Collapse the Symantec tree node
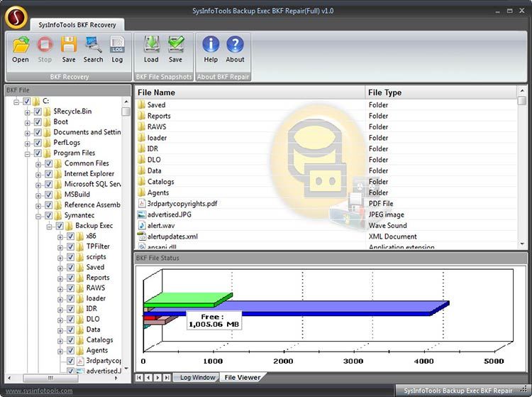Viewport: 532px width, 397px height. (x=38, y=216)
